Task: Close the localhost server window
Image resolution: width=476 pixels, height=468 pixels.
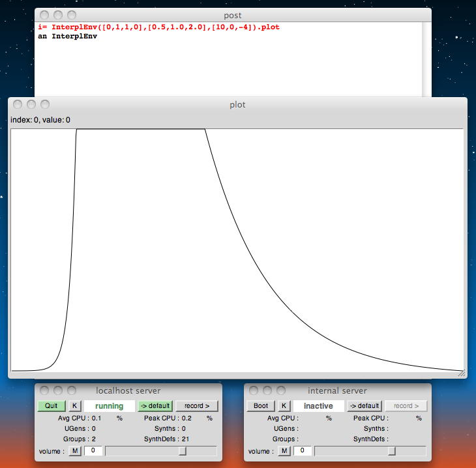Action: [x=44, y=390]
